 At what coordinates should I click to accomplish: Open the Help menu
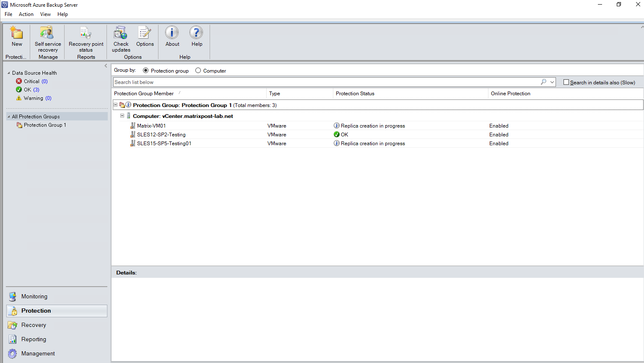tap(62, 14)
